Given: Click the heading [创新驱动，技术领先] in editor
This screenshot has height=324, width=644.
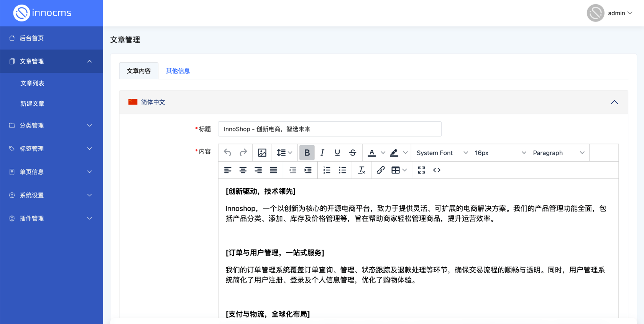Looking at the screenshot, I should (x=261, y=191).
